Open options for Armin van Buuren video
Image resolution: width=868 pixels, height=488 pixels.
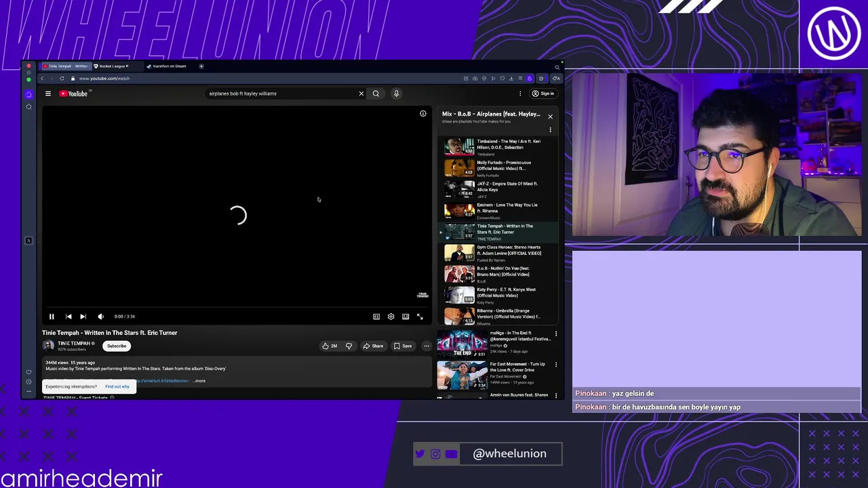pyautogui.click(x=556, y=395)
